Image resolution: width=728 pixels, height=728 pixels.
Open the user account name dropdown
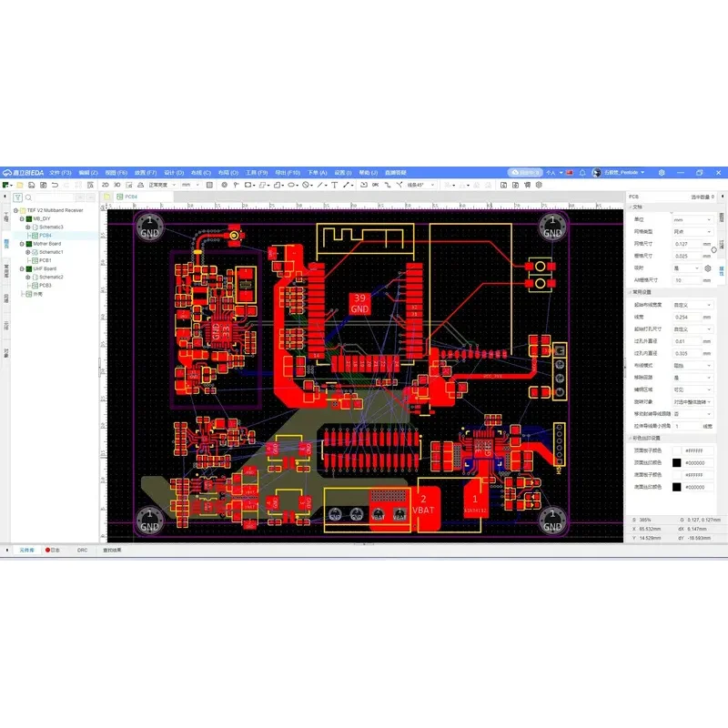tap(624, 172)
